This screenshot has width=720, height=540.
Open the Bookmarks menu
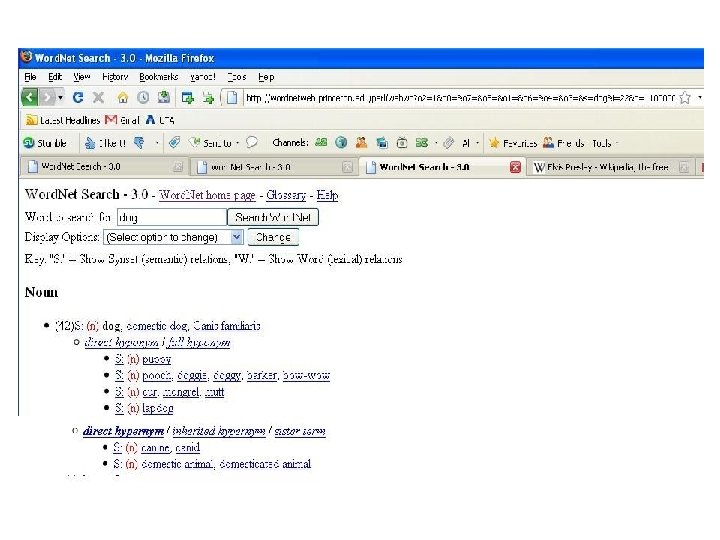tap(158, 77)
